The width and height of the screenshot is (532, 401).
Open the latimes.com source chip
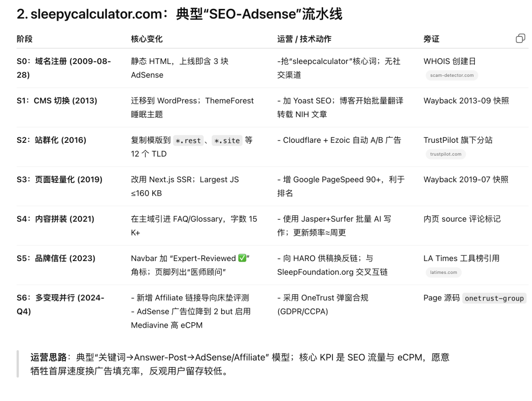[x=443, y=272]
